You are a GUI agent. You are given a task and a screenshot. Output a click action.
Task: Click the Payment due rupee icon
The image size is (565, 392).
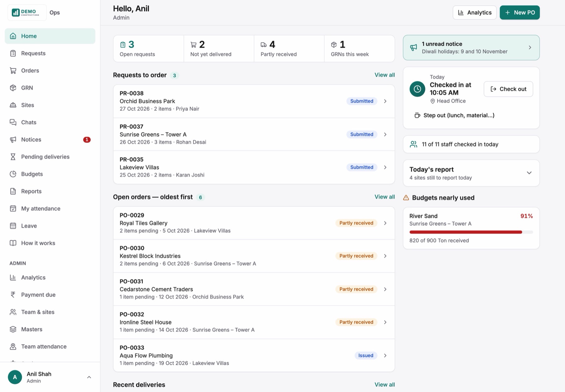13,295
